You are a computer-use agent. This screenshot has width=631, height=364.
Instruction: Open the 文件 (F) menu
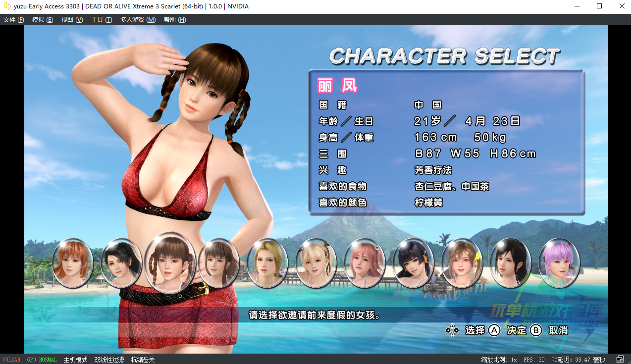pyautogui.click(x=14, y=20)
